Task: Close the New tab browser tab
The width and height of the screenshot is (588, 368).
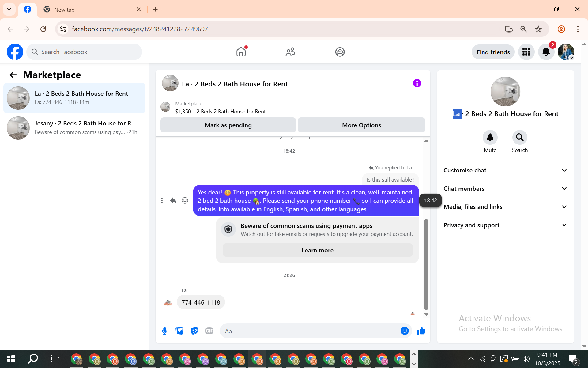Action: (x=139, y=9)
